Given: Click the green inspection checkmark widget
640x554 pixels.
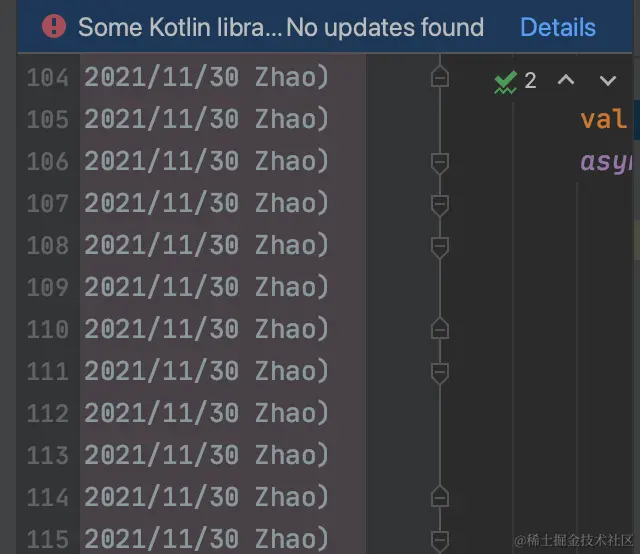Looking at the screenshot, I should coord(504,81).
